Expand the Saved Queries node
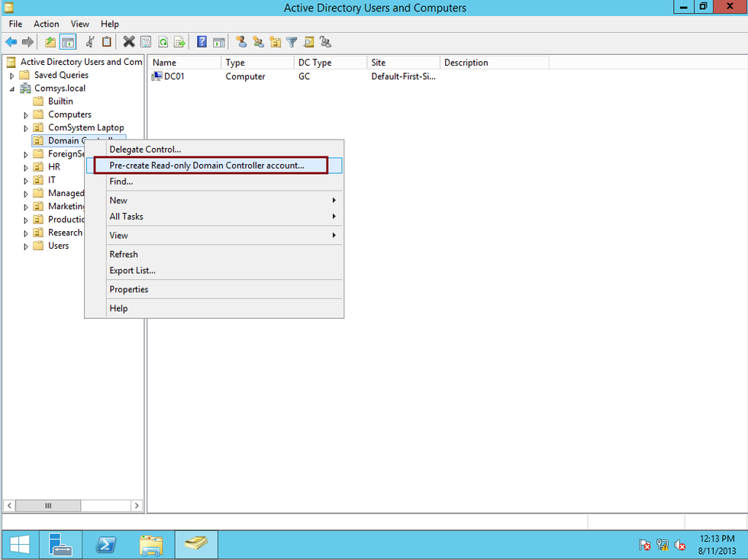Screen dimensions: 748x560 [x=12, y=76]
